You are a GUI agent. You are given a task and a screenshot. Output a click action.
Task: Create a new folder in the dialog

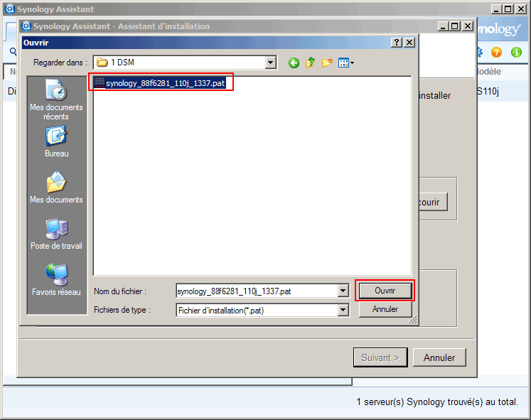tap(327, 63)
